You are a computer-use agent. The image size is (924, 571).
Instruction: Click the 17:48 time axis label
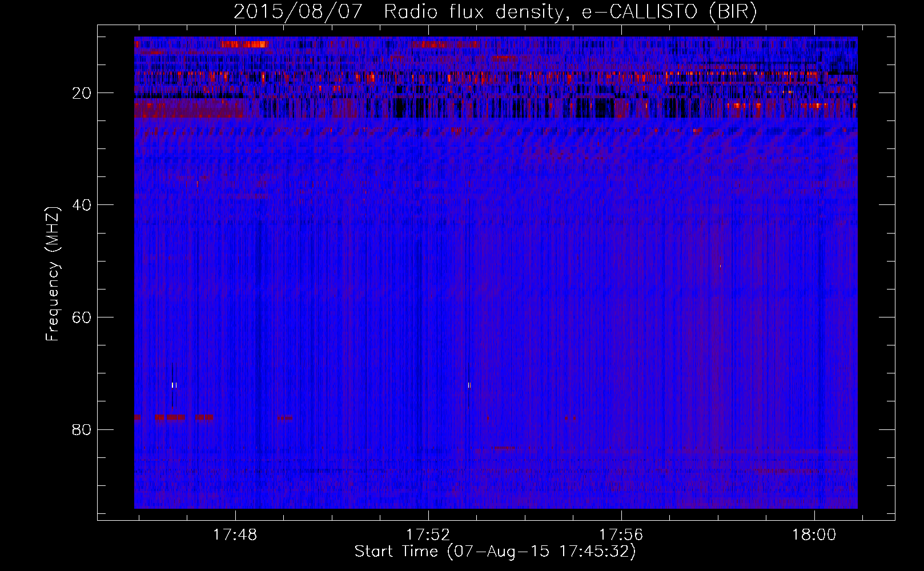235,535
